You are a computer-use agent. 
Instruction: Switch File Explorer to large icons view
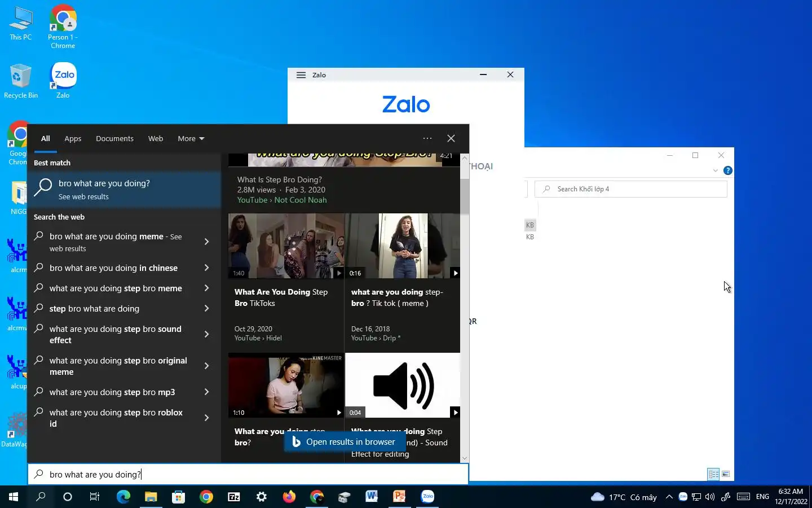726,474
